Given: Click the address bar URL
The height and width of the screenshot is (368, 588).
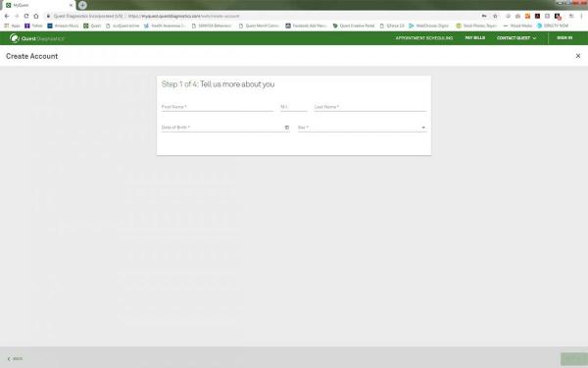Looking at the screenshot, I should [x=184, y=16].
